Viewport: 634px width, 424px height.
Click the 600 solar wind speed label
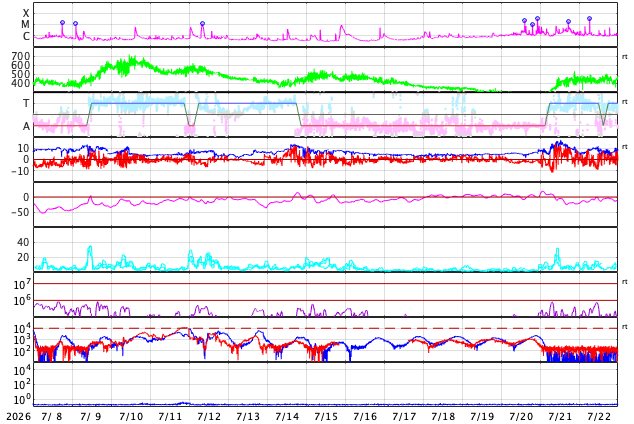21,65
